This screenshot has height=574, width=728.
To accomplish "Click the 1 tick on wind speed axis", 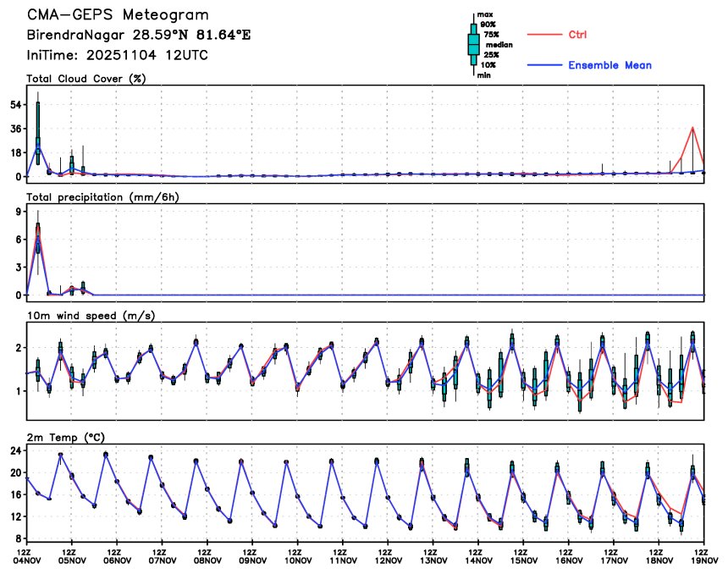I will point(19,391).
